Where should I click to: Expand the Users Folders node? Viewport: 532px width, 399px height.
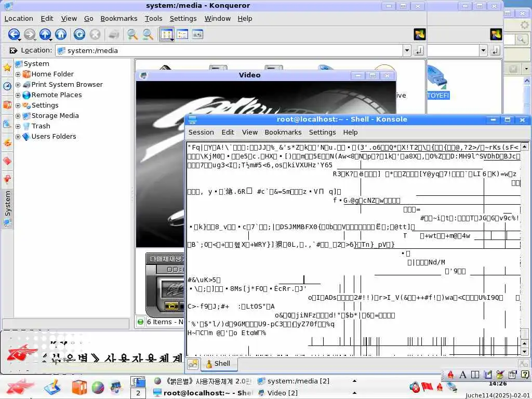pos(18,137)
